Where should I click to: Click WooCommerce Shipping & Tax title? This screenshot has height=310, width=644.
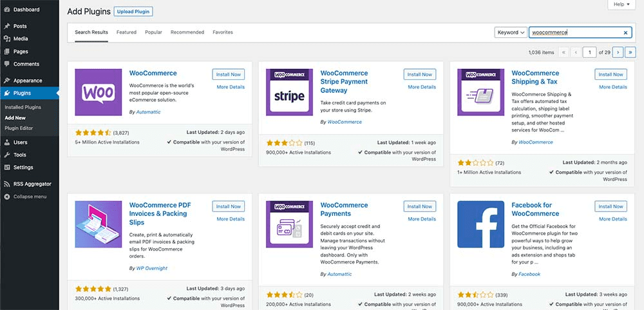(x=535, y=77)
